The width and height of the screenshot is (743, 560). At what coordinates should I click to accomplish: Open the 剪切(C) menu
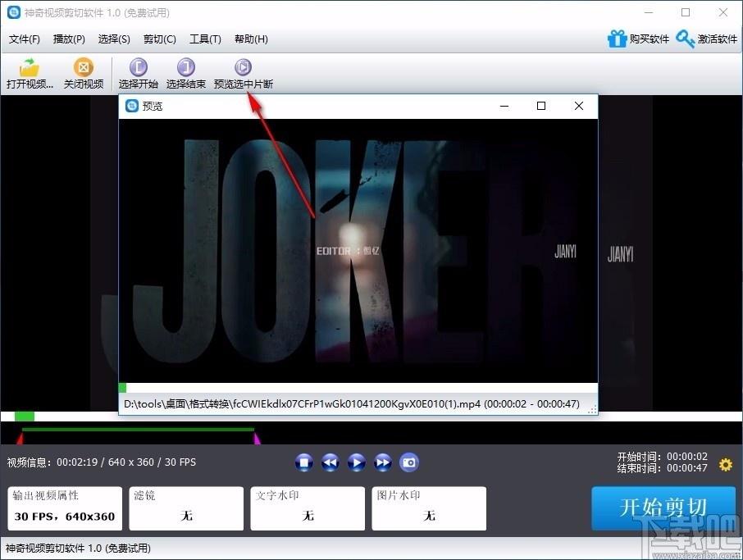pos(160,39)
